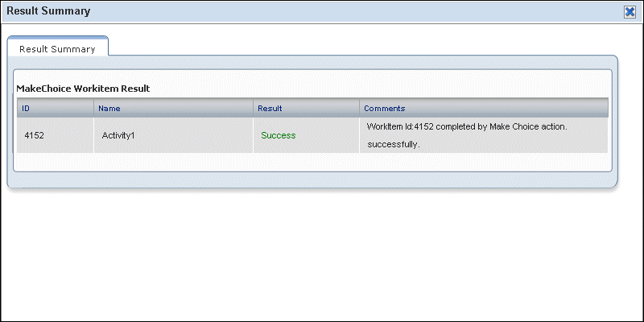Screen dimensions: 644x322
Task: Click the WorkItem Id:4152 completed comment
Action: click(x=467, y=135)
